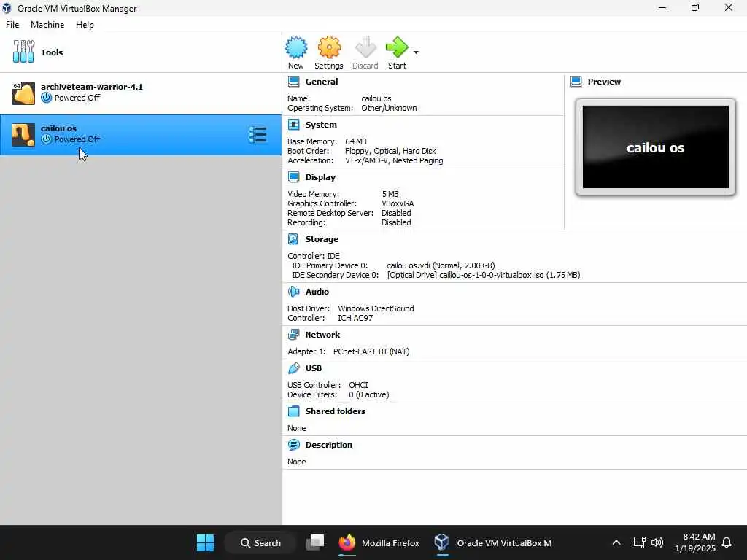Viewport: 747px width, 560px height.
Task: Open the USB settings header link
Action: click(314, 368)
